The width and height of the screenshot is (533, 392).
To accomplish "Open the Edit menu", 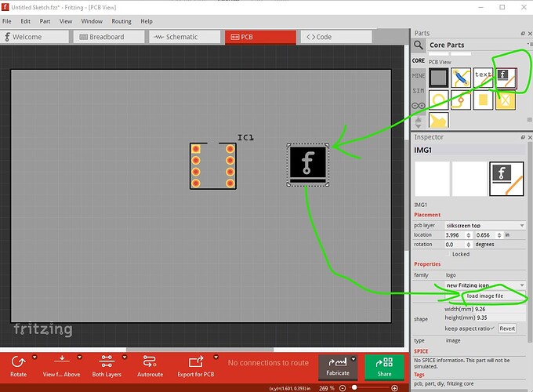I will pyautogui.click(x=26, y=21).
